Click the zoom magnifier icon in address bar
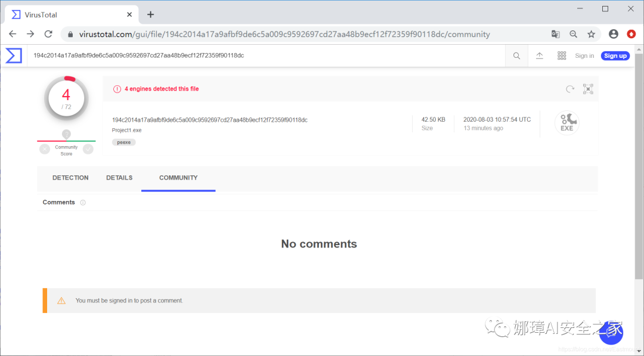 (x=574, y=34)
